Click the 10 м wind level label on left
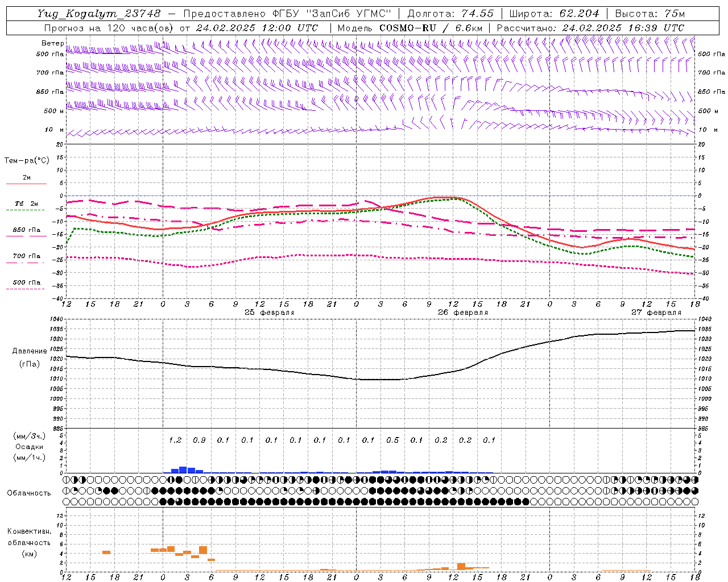This screenshot has width=728, height=582. pyautogui.click(x=55, y=130)
